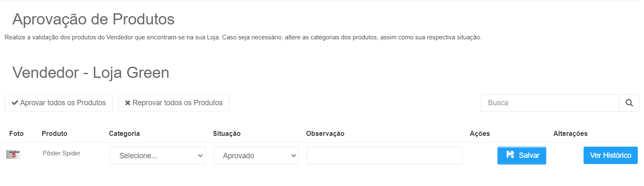Viewport: 644px width, 186px height.
Task: Save the Pôster Spider row with Salvar
Action: point(522,155)
